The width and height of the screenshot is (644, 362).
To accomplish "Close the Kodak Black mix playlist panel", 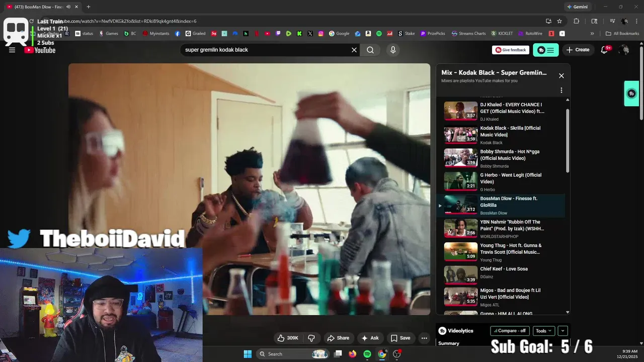I will (561, 76).
